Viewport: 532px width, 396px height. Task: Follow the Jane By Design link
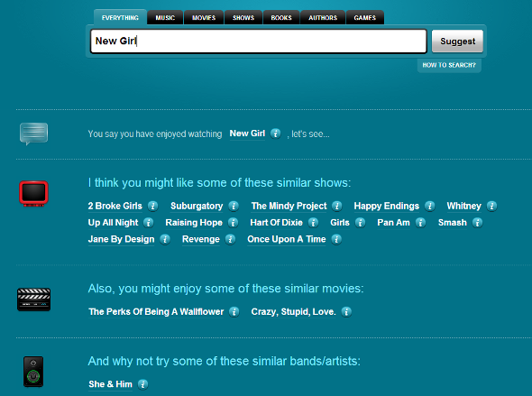point(121,239)
